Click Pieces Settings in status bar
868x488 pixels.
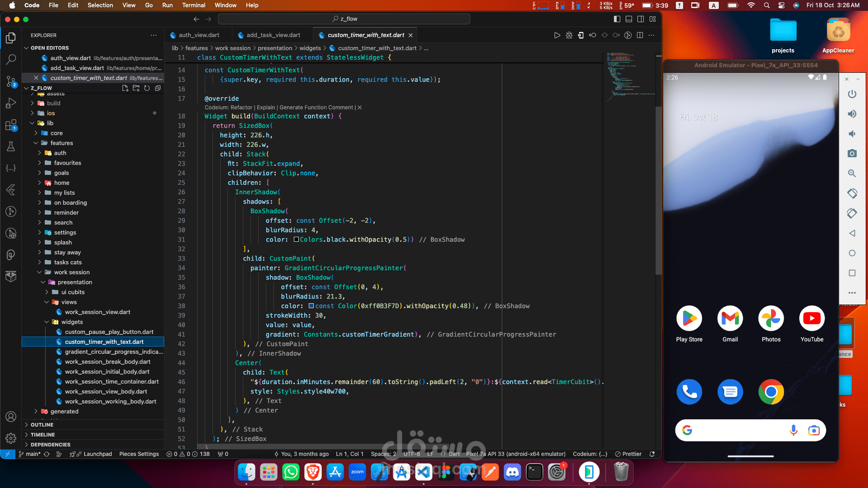[139, 454]
